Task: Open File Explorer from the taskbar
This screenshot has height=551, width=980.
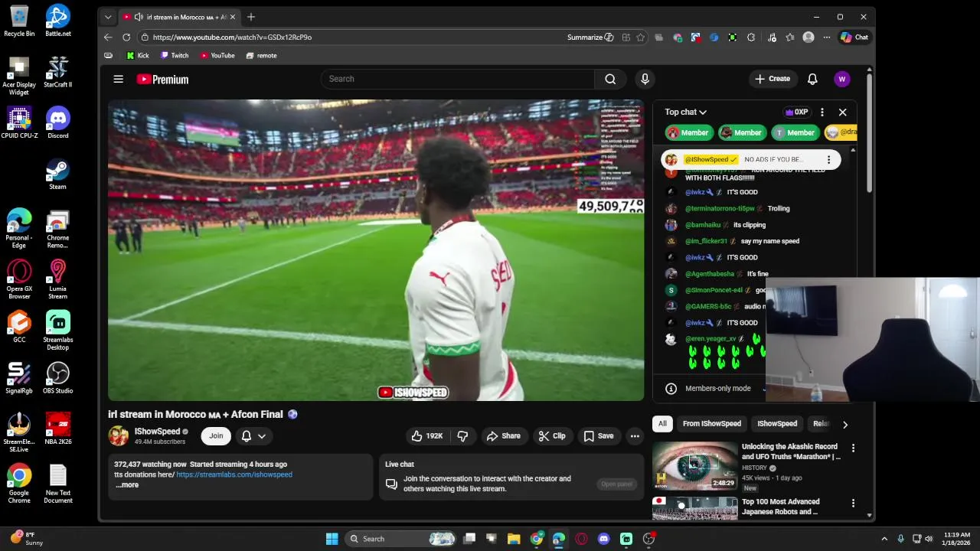Action: point(514,539)
